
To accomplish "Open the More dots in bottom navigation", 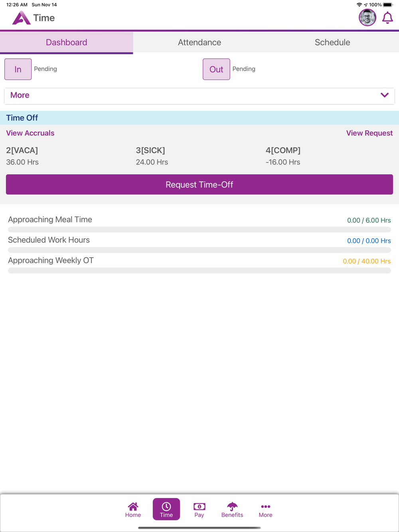I will (x=265, y=510).
